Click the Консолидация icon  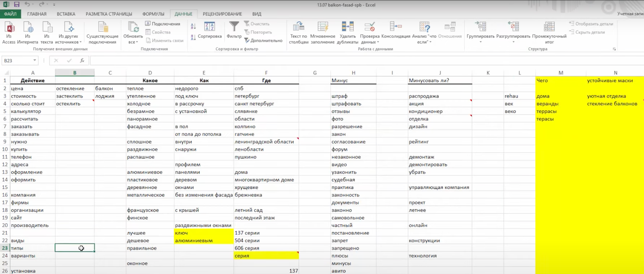coord(396,27)
